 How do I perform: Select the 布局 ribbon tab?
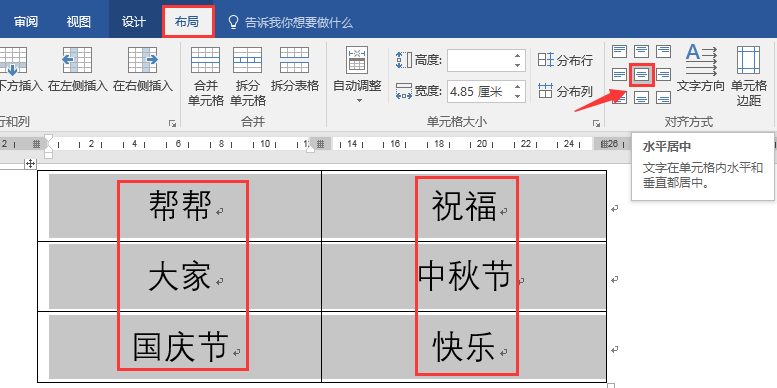pos(188,22)
